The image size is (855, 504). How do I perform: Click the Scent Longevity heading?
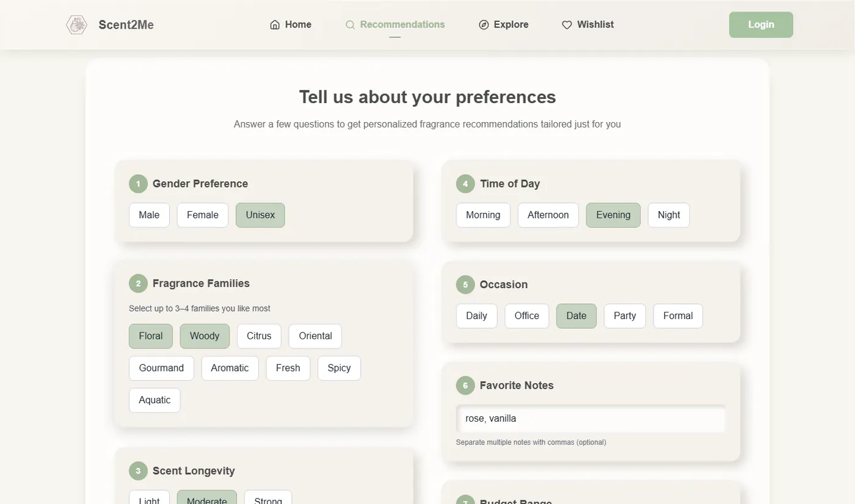194,471
